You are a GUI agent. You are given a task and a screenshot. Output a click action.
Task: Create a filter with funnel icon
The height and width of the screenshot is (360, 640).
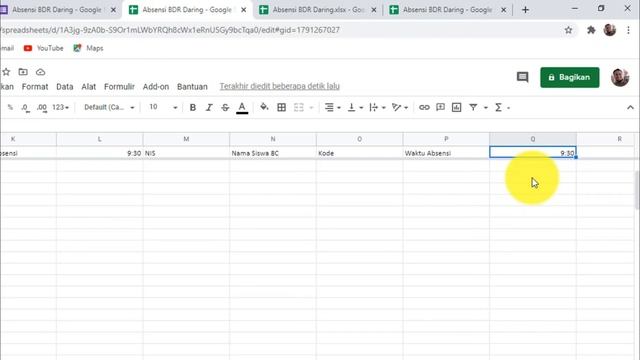(x=473, y=107)
